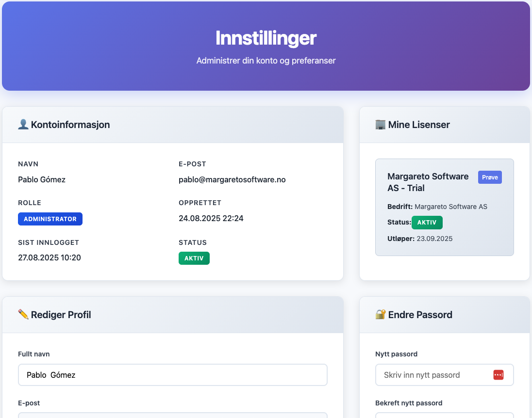Click the office building icon on Mine Lisenser
This screenshot has width=532, height=418.
(x=380, y=125)
